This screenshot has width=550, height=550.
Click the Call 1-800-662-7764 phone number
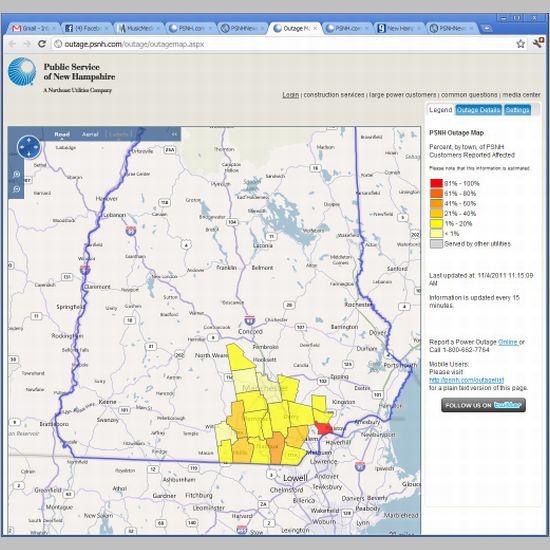pos(459,350)
